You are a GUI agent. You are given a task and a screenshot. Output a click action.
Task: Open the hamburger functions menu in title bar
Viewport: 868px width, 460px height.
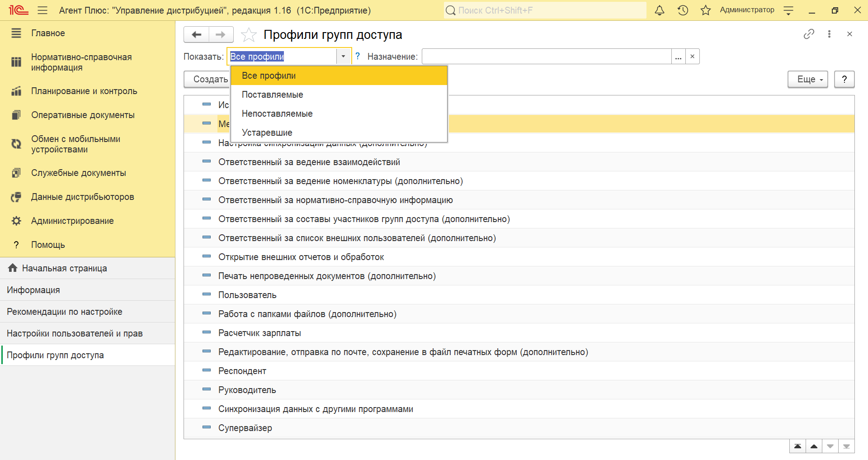(x=42, y=10)
